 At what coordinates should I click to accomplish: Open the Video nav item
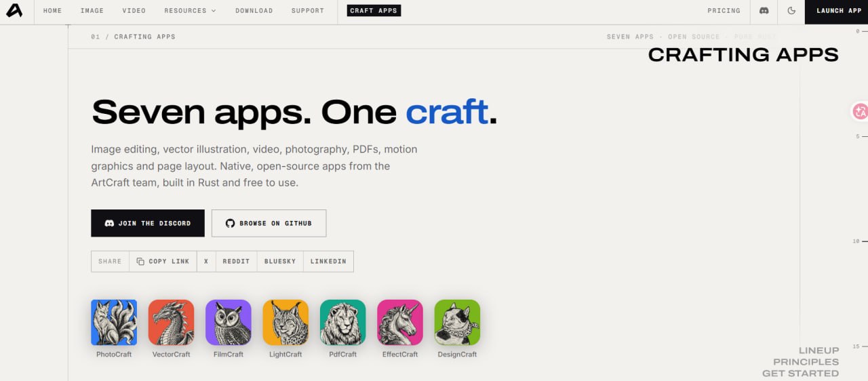134,11
